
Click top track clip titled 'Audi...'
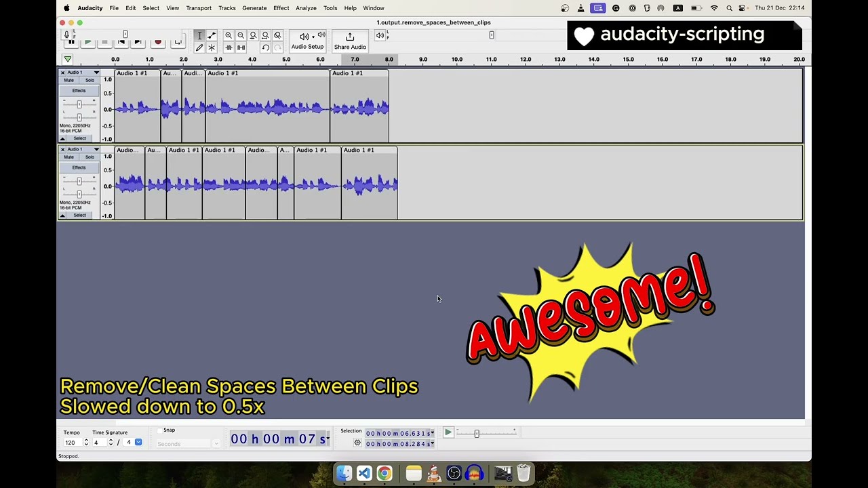(x=193, y=105)
